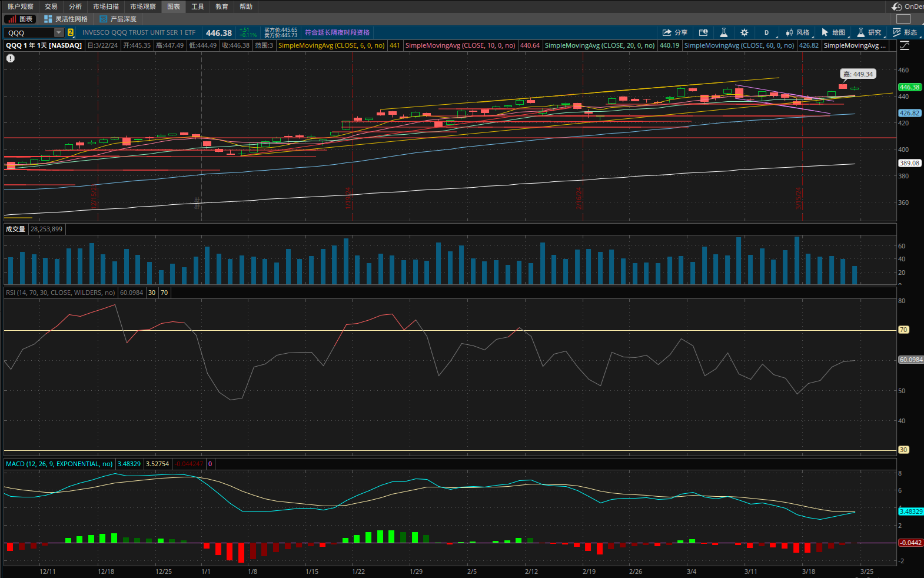
Task: Go to the 市场扫描 tab
Action: [106, 6]
